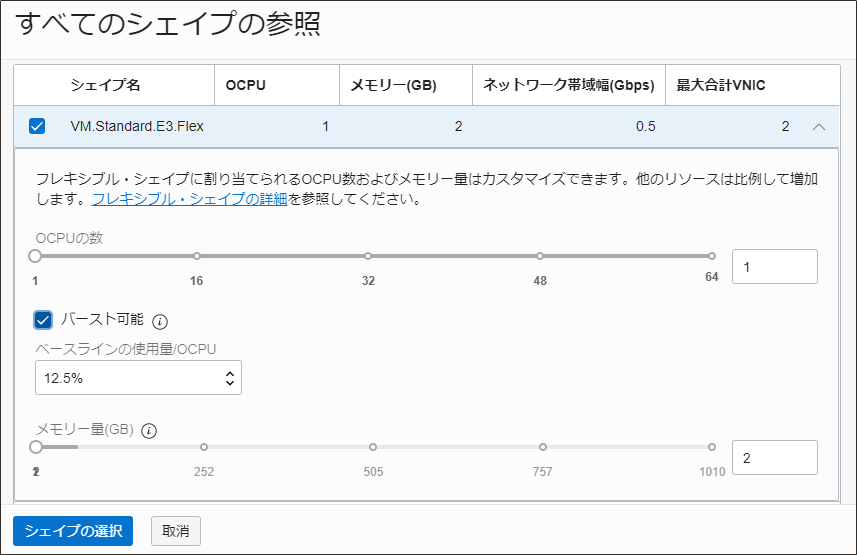Screen dimensions: 857x555
Task: Set OCPU slider to the 16 mark
Action: tap(197, 257)
